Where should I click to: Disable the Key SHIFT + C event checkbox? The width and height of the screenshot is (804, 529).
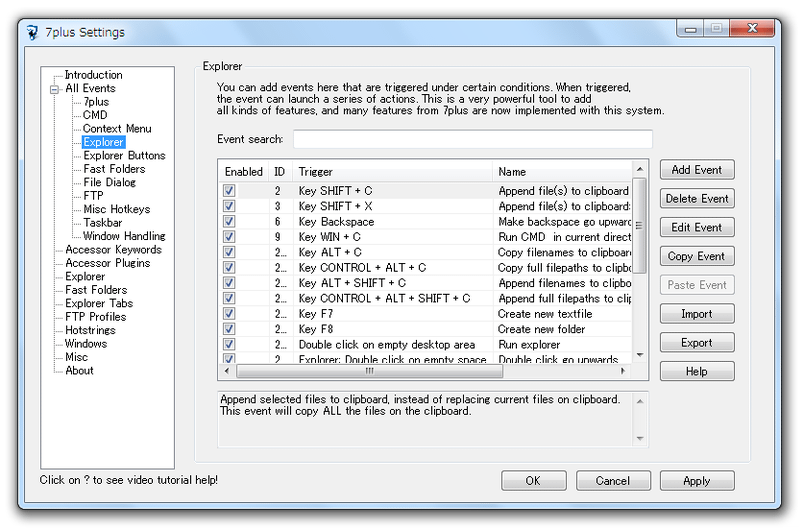[x=229, y=191]
